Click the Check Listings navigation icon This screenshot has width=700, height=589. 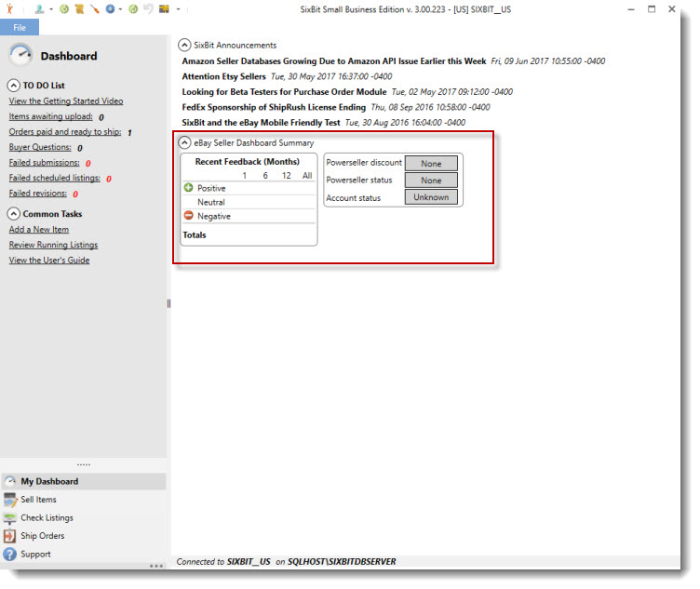[10, 517]
